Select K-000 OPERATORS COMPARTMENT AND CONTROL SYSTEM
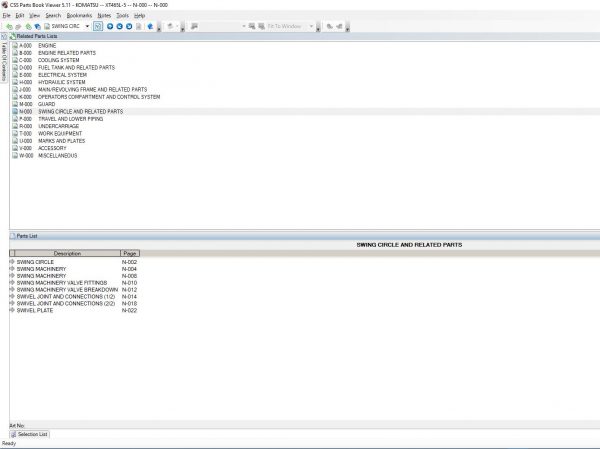The width and height of the screenshot is (600, 449). 86,97
